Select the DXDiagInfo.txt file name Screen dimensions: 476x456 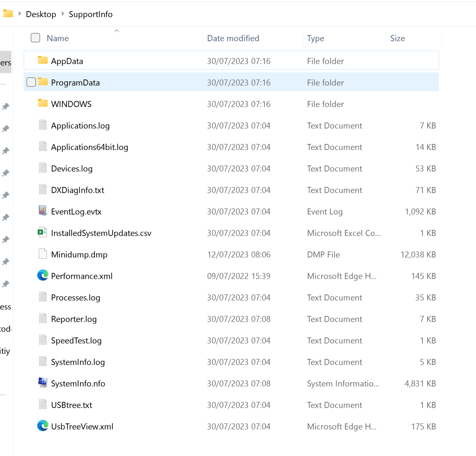[78, 190]
